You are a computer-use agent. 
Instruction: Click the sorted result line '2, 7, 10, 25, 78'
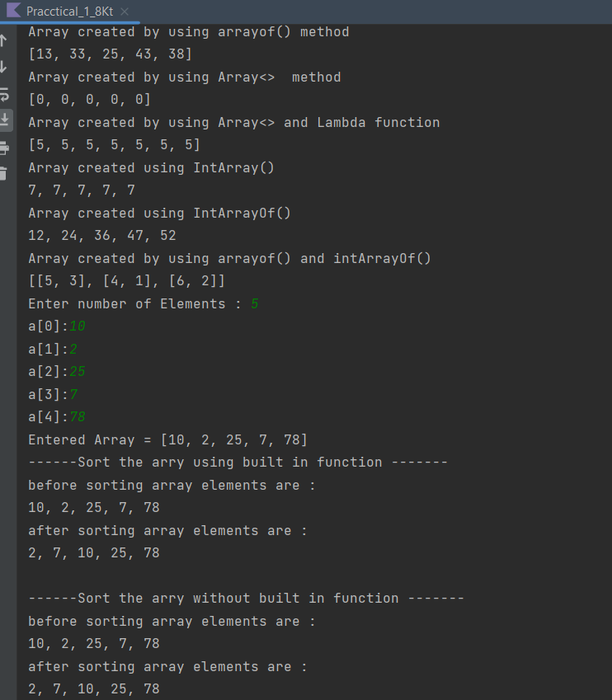pos(91,552)
